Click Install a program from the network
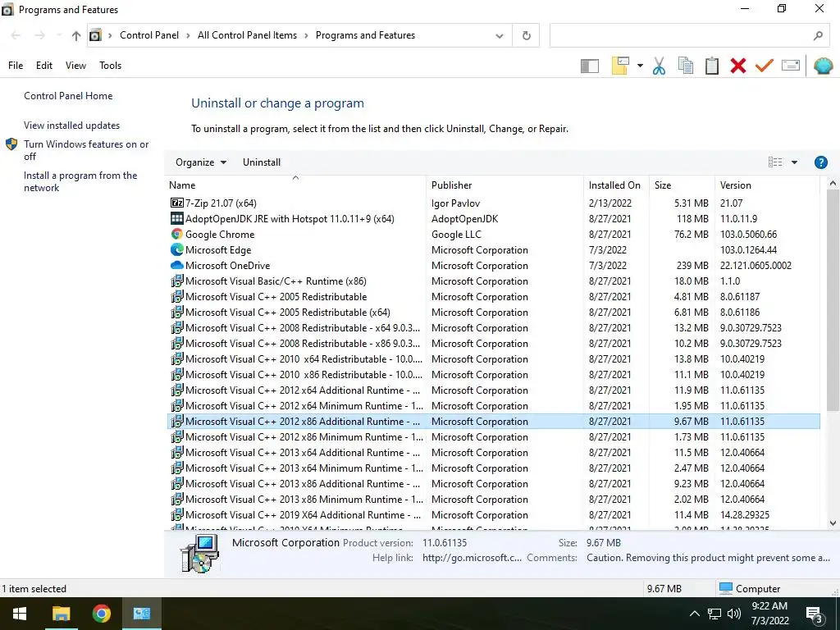Image resolution: width=840 pixels, height=630 pixels. (80, 181)
